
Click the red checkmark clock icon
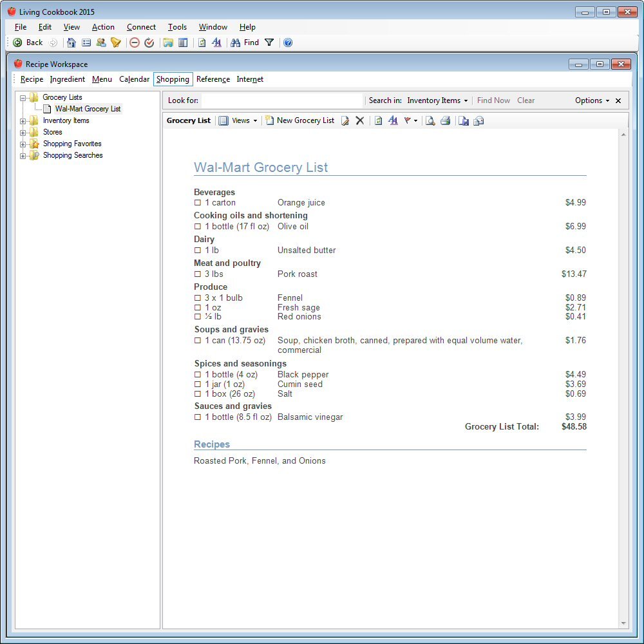[149, 43]
